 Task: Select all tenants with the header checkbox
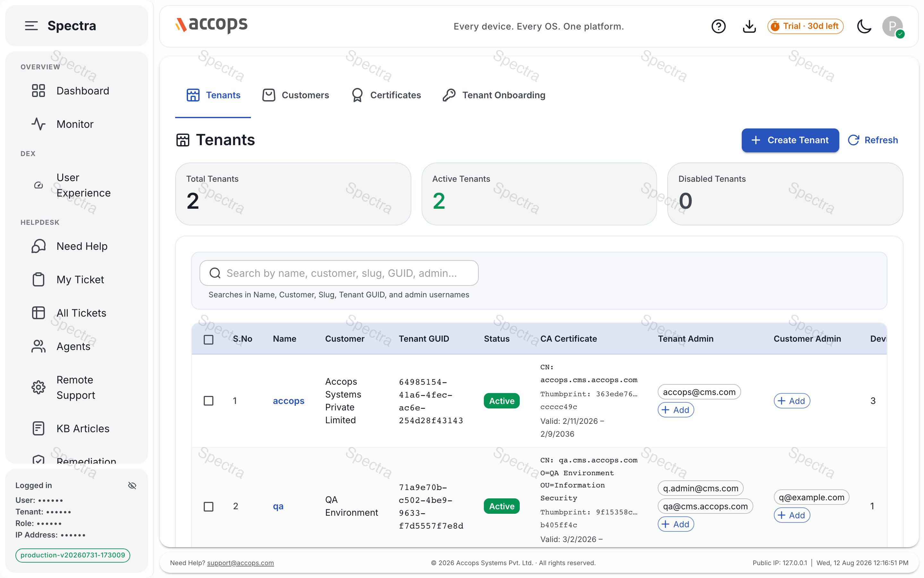[209, 339]
